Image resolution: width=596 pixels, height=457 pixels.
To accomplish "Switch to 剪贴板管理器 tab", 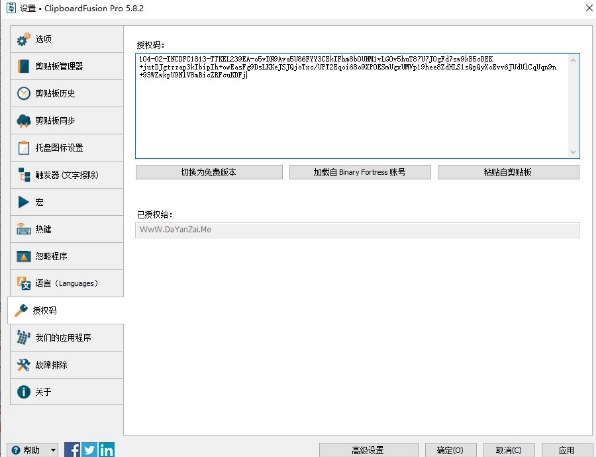I will click(x=67, y=66).
